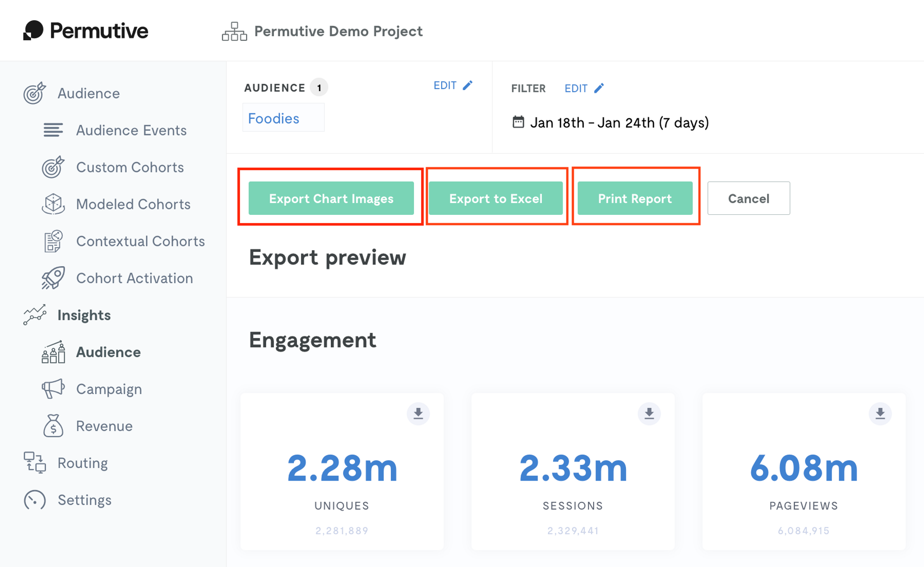This screenshot has width=924, height=567.
Task: Click the audience count badge 1
Action: pyautogui.click(x=319, y=87)
